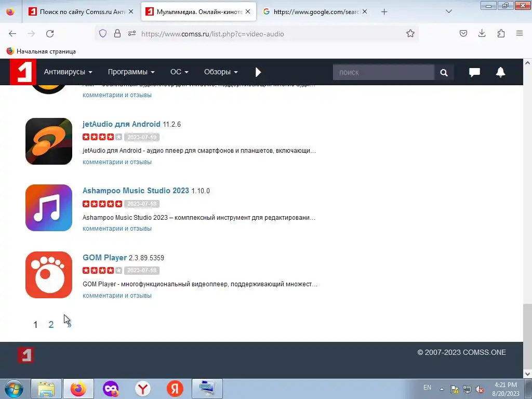Expand the Программы menu
The width and height of the screenshot is (532, 399).
coord(131,72)
